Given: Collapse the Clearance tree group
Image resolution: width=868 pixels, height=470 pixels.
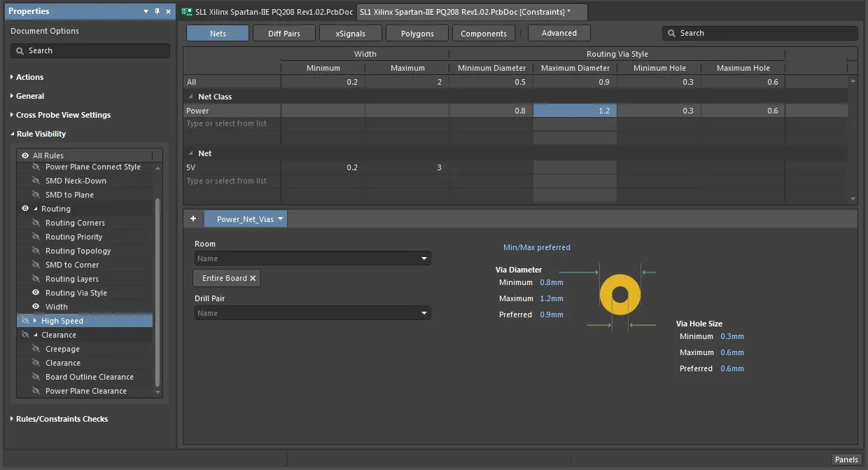Looking at the screenshot, I should 35,335.
